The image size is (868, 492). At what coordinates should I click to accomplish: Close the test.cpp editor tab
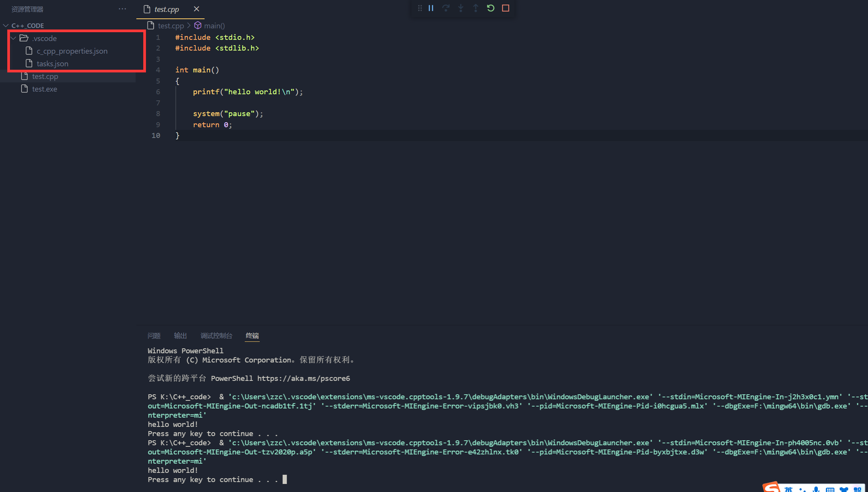[197, 9]
